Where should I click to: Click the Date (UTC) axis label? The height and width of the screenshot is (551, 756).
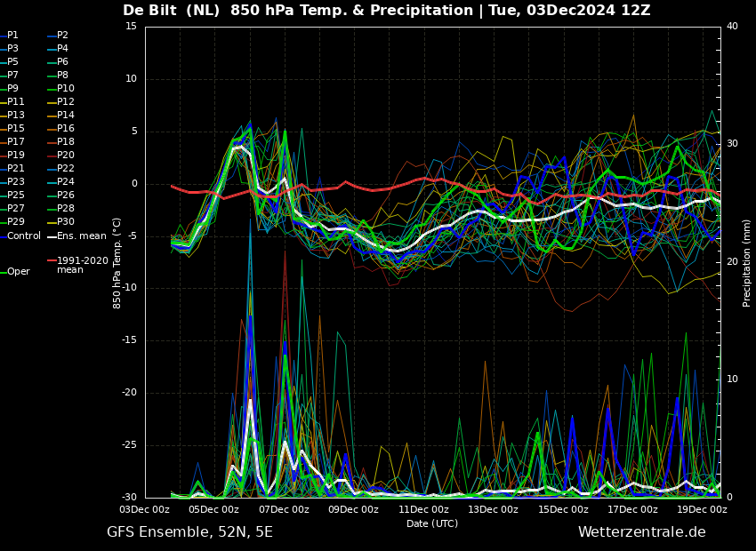tap(432, 523)
